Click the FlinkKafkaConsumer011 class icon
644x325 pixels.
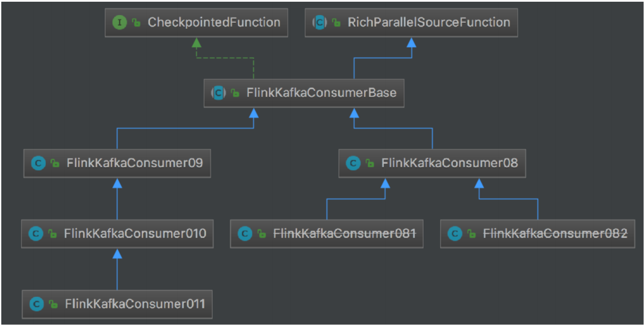tap(37, 304)
